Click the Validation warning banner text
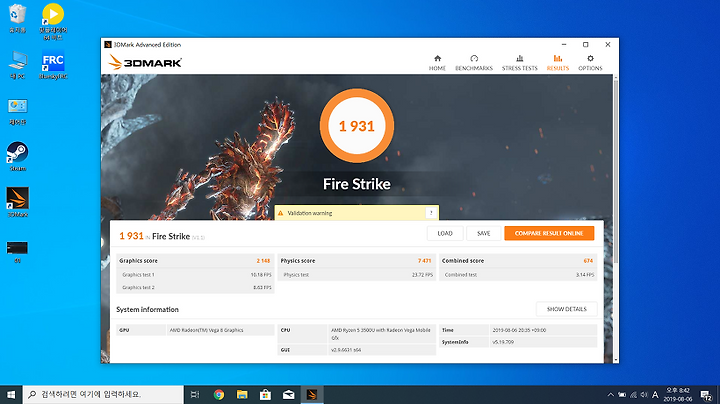 point(309,213)
